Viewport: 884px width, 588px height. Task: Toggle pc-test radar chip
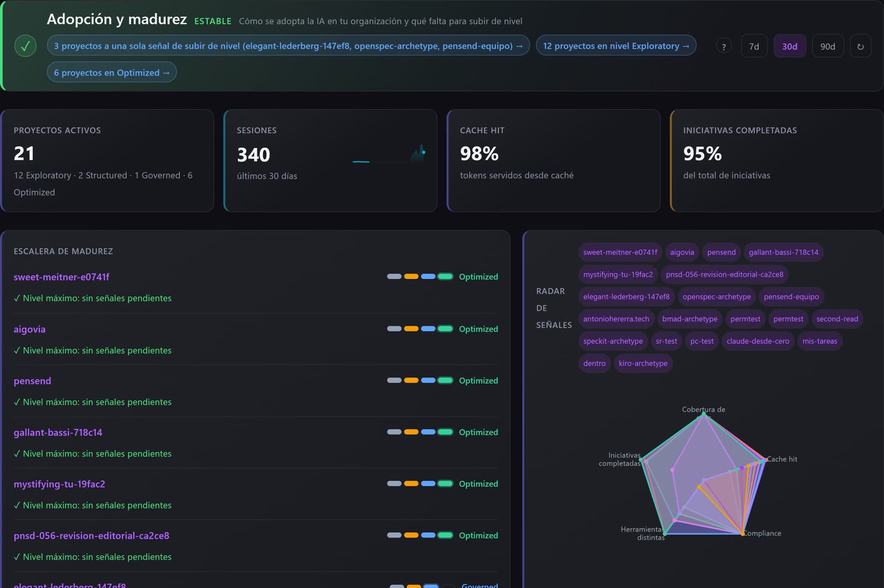(x=702, y=341)
